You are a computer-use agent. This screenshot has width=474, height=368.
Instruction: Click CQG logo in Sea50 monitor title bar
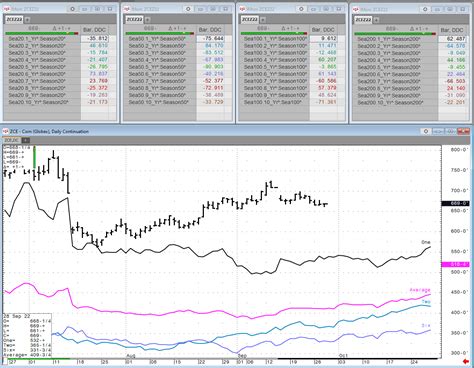tap(127, 9)
